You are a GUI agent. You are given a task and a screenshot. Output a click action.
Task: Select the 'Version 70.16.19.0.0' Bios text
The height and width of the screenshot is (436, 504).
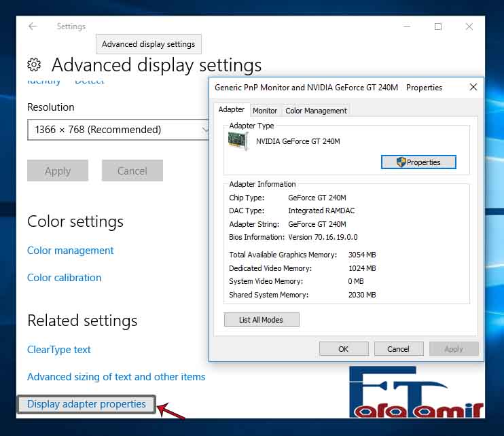pyautogui.click(x=323, y=237)
